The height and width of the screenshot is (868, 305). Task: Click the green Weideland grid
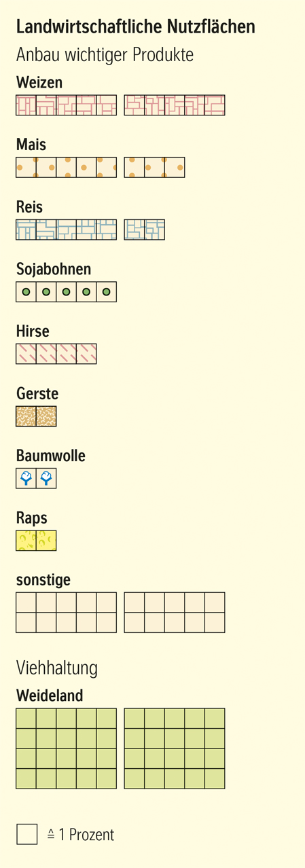[x=120, y=748]
